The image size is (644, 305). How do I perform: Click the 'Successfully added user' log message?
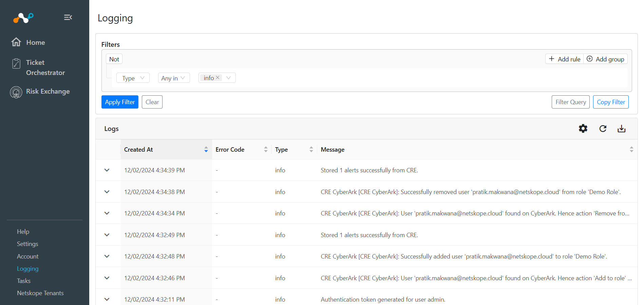[x=464, y=256]
